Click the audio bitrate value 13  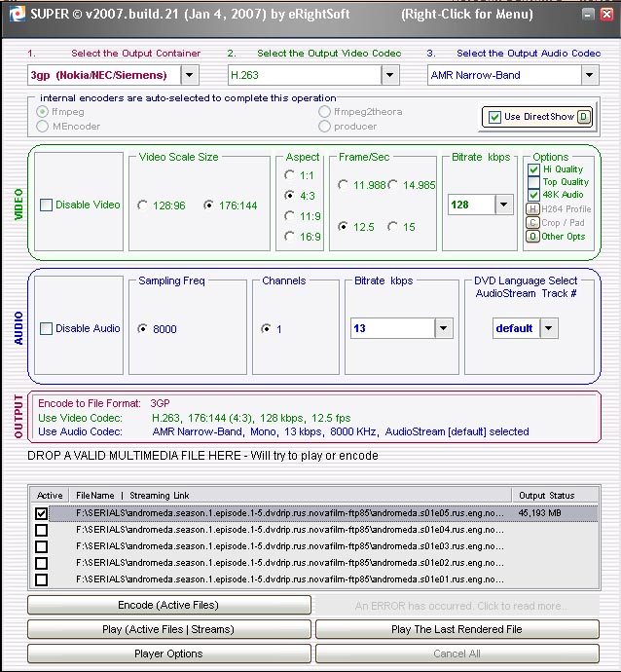click(x=359, y=329)
